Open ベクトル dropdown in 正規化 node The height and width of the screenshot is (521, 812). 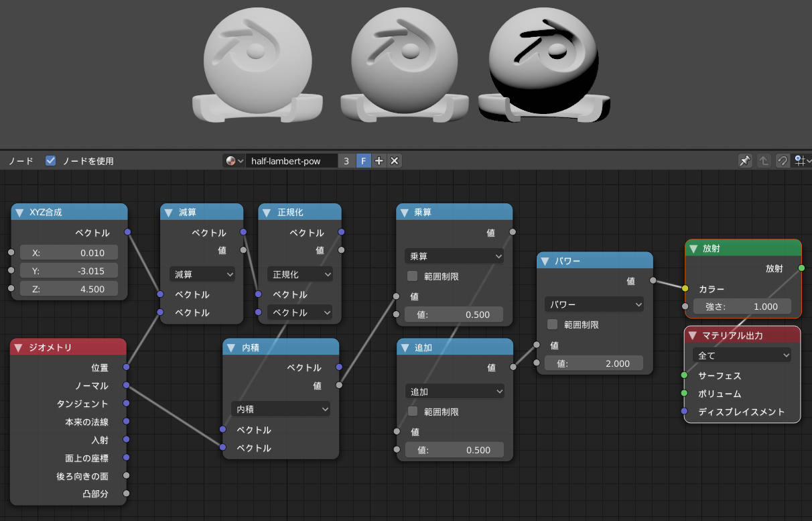tap(300, 312)
